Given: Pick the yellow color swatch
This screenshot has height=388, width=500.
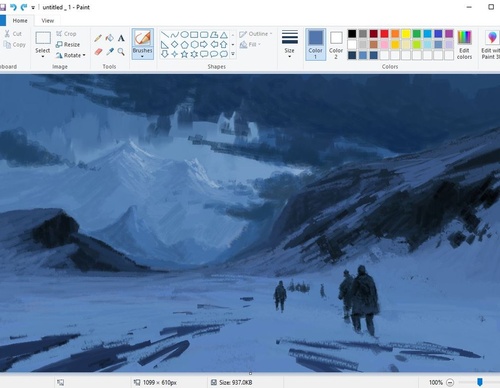Looking at the screenshot, I should point(406,33).
